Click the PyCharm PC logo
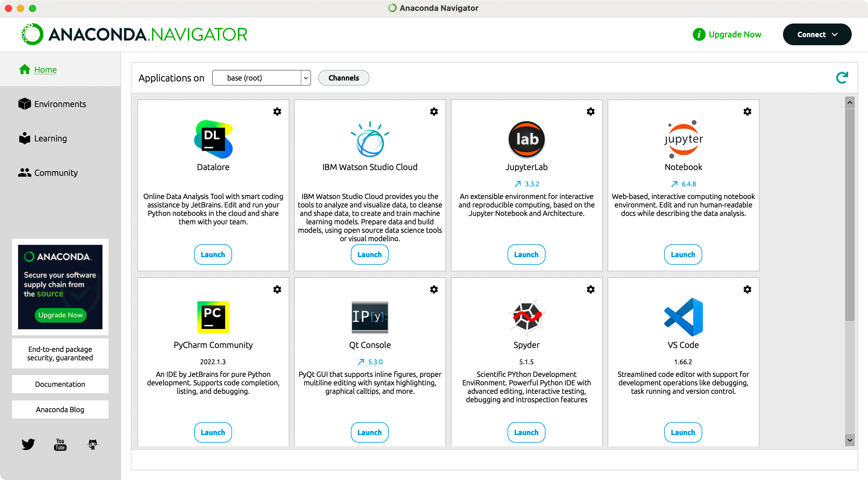 (213, 317)
